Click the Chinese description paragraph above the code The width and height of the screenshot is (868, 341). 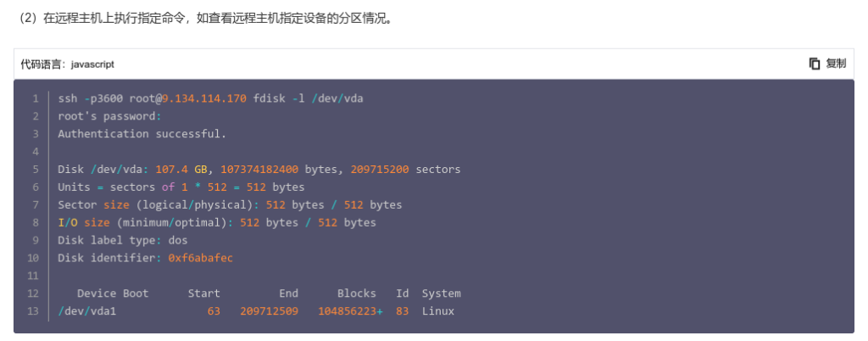pos(205,19)
